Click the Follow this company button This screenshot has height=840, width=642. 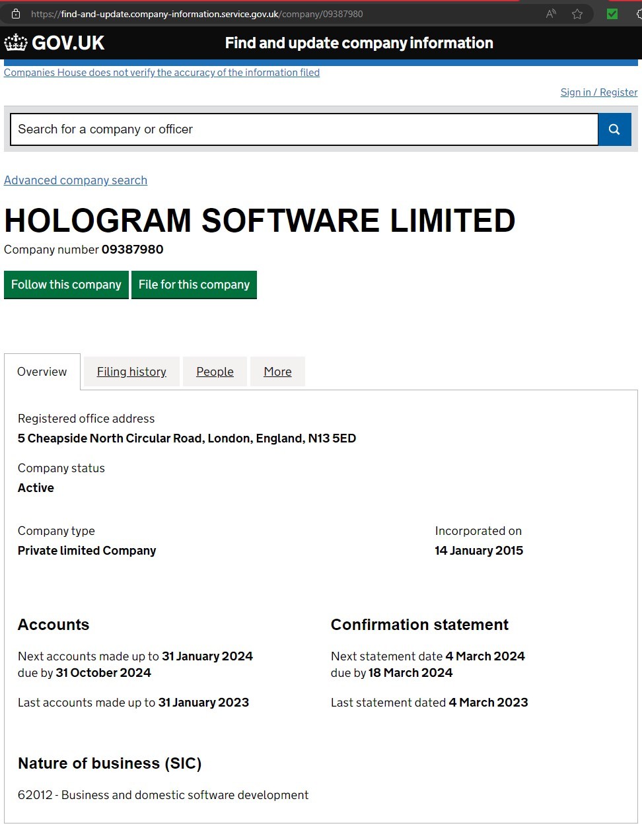pos(66,285)
